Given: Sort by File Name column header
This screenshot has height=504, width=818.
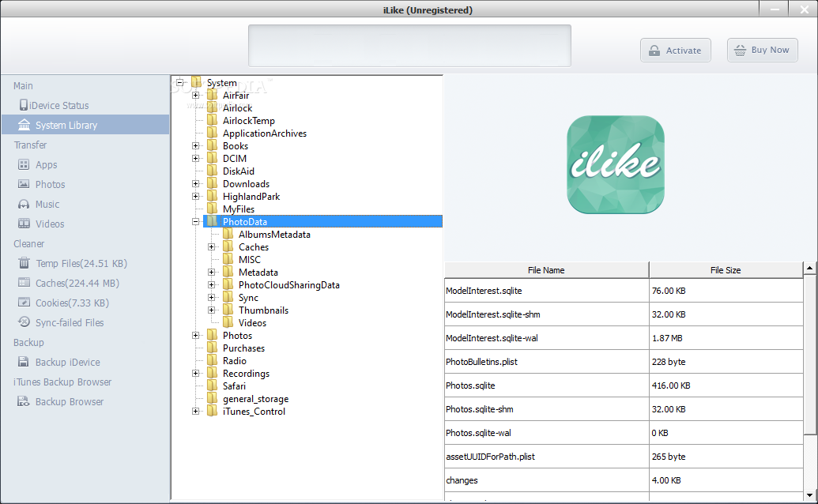Looking at the screenshot, I should click(x=546, y=270).
